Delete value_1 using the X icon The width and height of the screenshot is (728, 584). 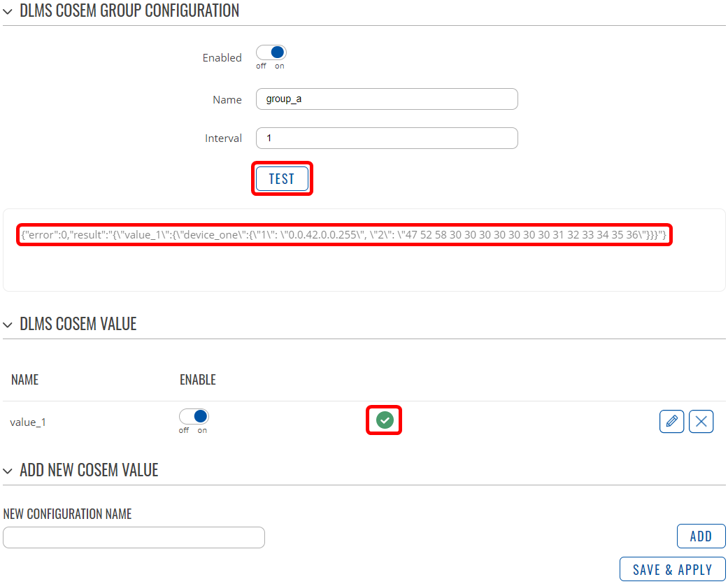701,421
